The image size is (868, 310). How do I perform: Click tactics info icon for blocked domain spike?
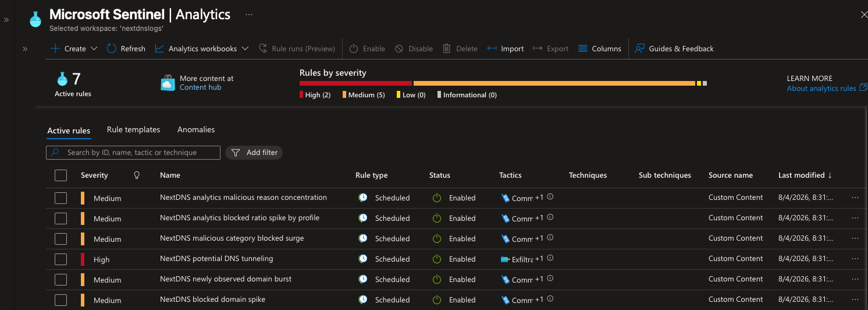pos(550,299)
